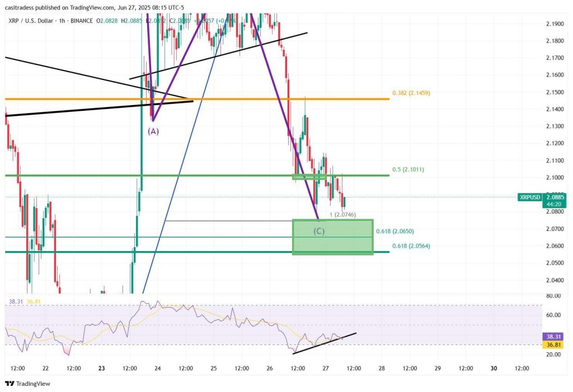
Task: Click the 1h interval in chart header
Action: (62, 21)
